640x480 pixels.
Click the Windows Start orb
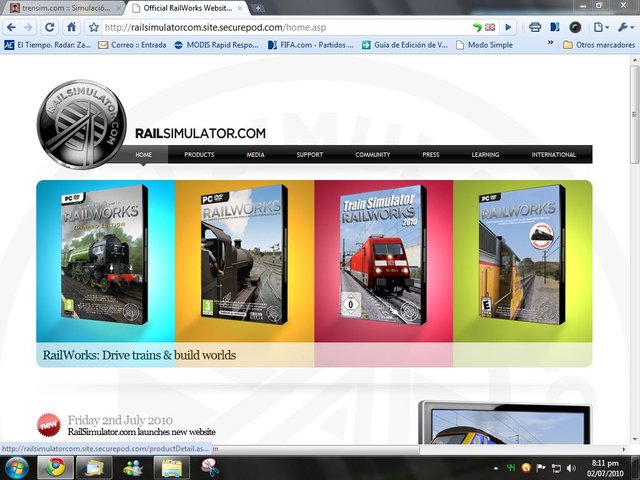tap(17, 467)
